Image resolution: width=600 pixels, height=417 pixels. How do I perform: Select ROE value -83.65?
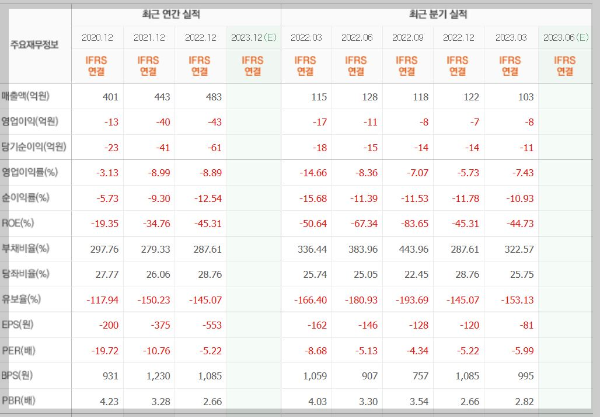[x=414, y=223]
